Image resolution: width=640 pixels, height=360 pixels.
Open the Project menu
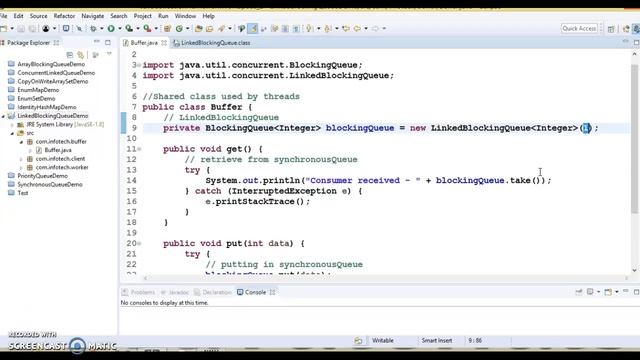click(142, 16)
